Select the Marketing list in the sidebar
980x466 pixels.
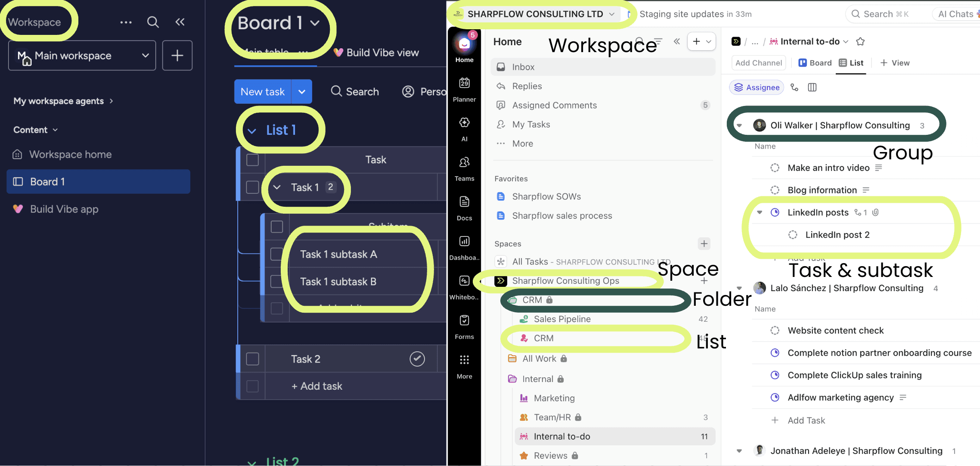[x=614, y=398]
